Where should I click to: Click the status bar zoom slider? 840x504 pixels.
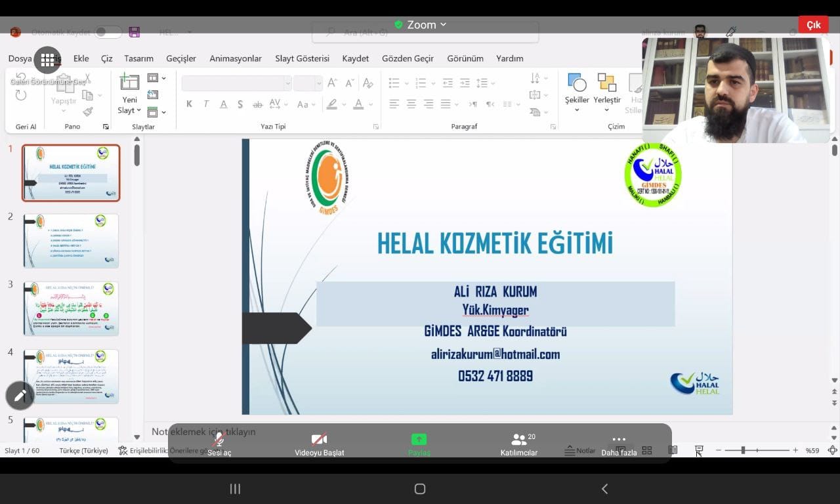[755, 450]
